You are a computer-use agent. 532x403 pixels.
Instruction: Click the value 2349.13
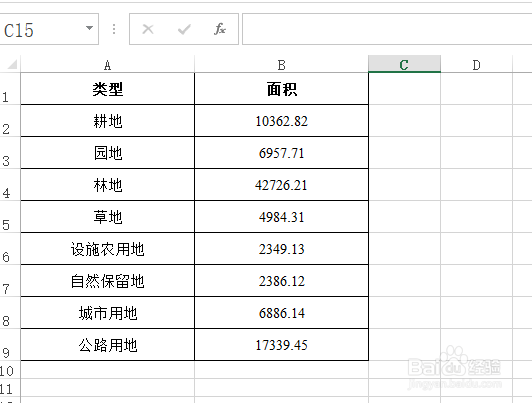281,249
